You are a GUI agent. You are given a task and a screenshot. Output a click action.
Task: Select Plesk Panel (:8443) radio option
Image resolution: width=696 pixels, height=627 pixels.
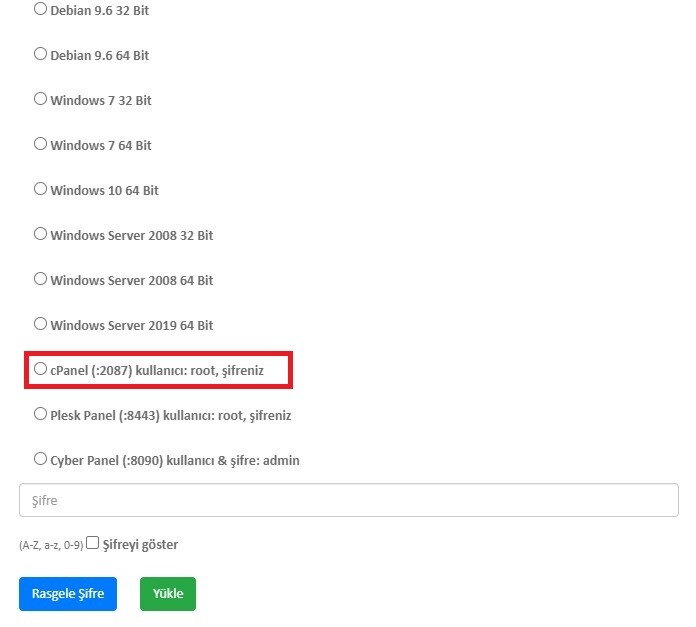[x=40, y=414]
